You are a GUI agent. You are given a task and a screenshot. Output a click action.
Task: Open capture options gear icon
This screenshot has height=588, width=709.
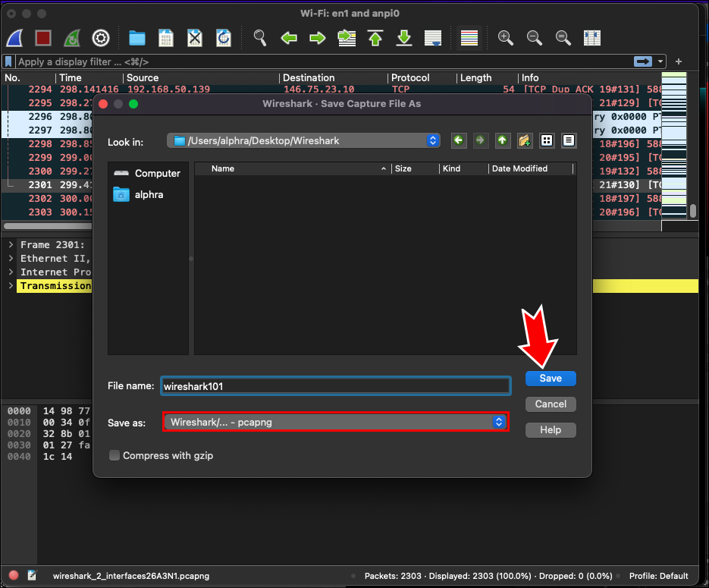coord(100,38)
